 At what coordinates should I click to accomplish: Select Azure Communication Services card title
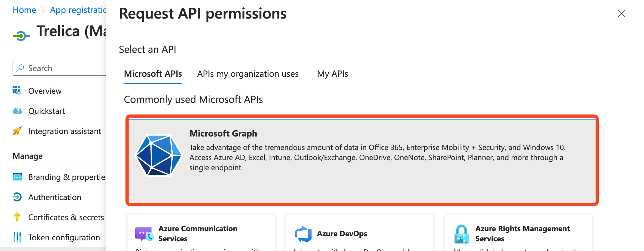pos(198,233)
